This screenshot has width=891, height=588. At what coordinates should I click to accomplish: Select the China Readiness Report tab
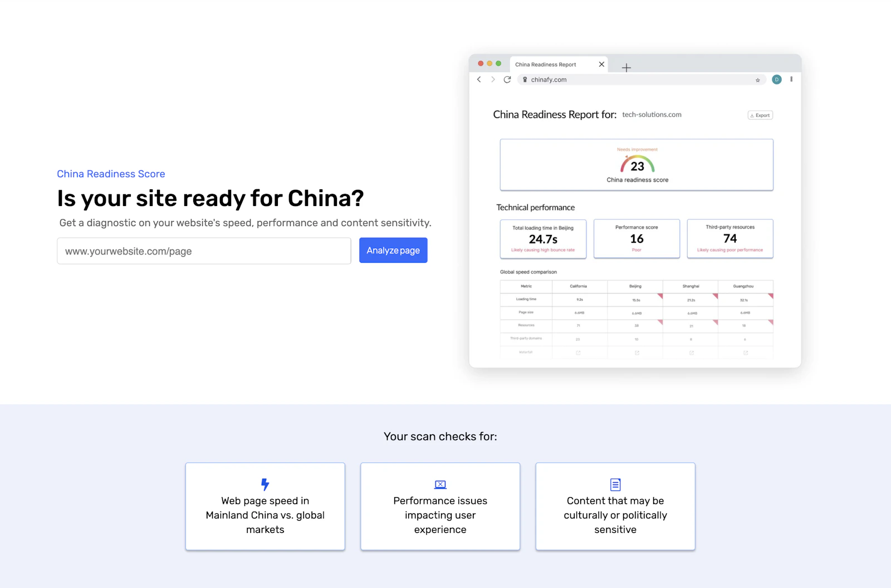click(559, 65)
